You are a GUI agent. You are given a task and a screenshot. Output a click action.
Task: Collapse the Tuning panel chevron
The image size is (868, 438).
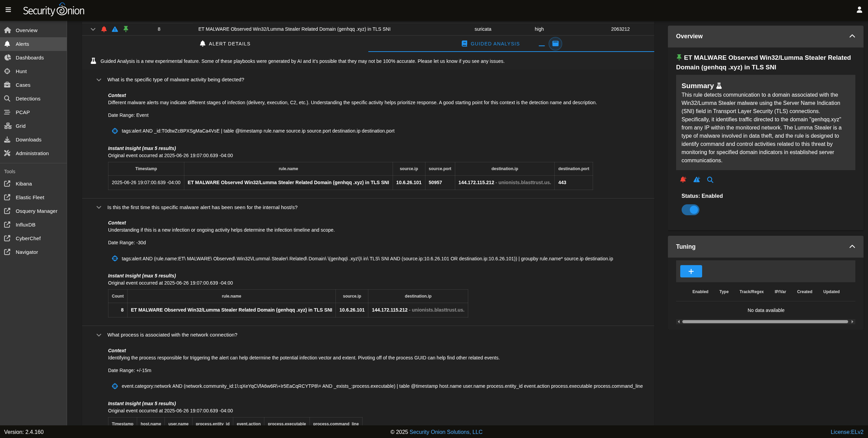pos(852,247)
